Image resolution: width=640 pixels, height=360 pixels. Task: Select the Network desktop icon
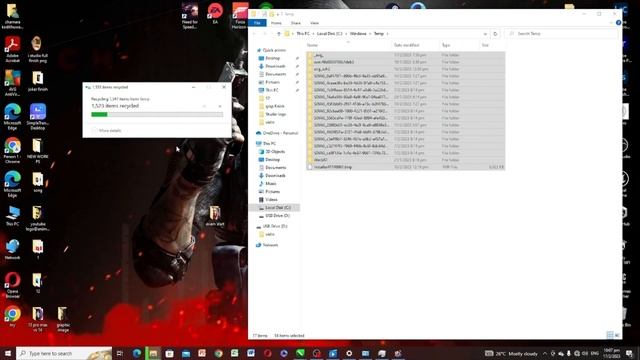(12, 249)
